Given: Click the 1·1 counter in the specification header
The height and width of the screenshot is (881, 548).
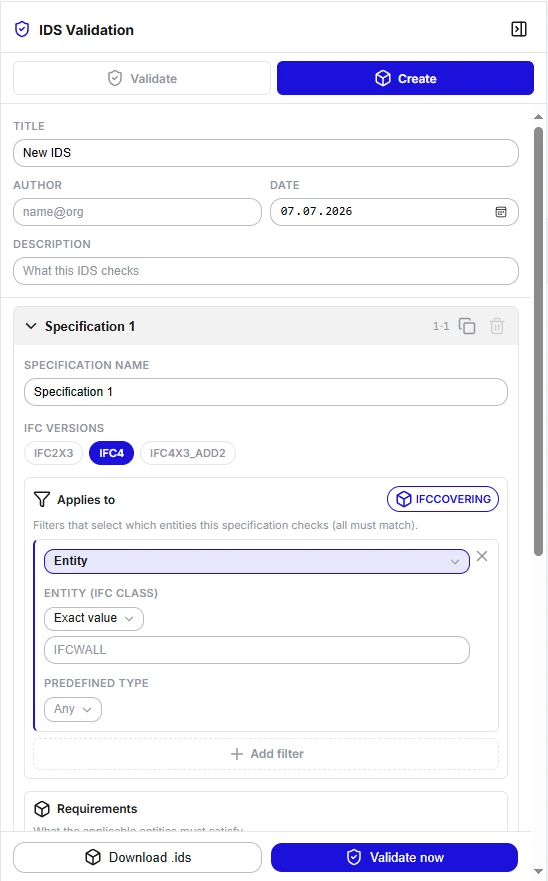Looking at the screenshot, I should [441, 326].
